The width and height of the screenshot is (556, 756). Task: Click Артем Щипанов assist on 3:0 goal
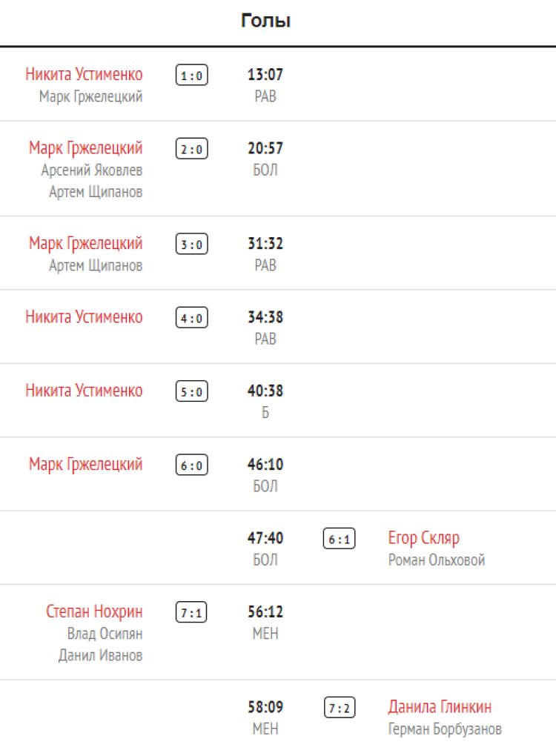coord(96,265)
